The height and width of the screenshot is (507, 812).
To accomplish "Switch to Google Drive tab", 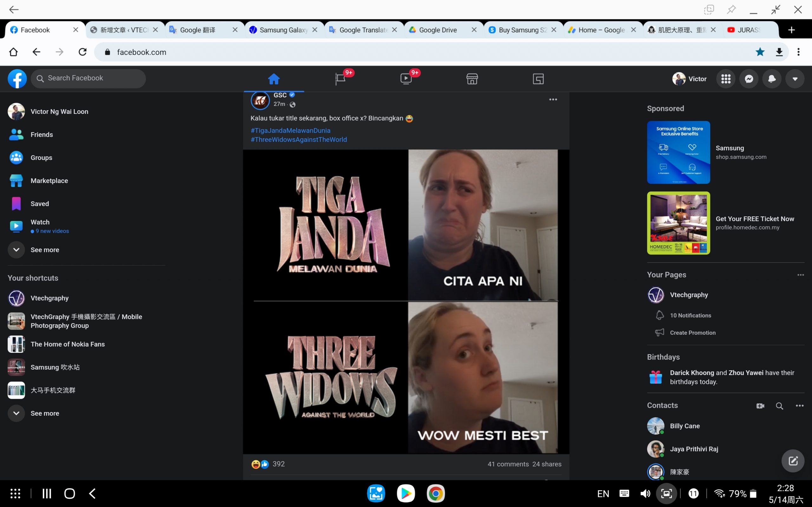I will (438, 30).
